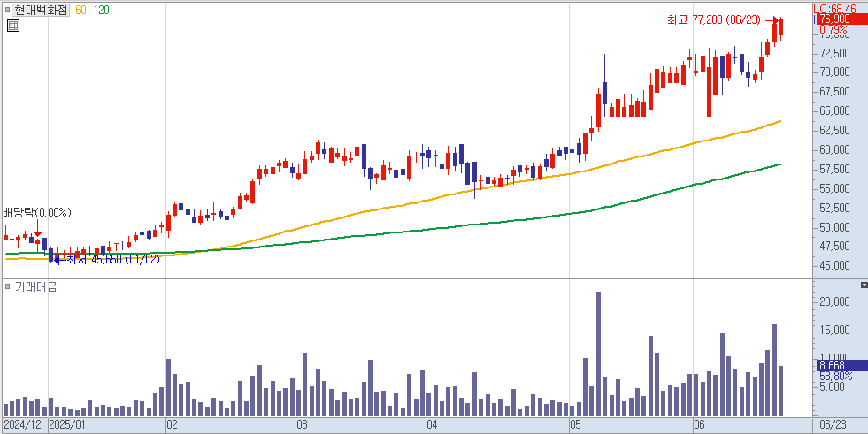Screen dimensions: 868x434
Task: Click the orange 60 moving-average label
Action: pyautogui.click(x=81, y=10)
